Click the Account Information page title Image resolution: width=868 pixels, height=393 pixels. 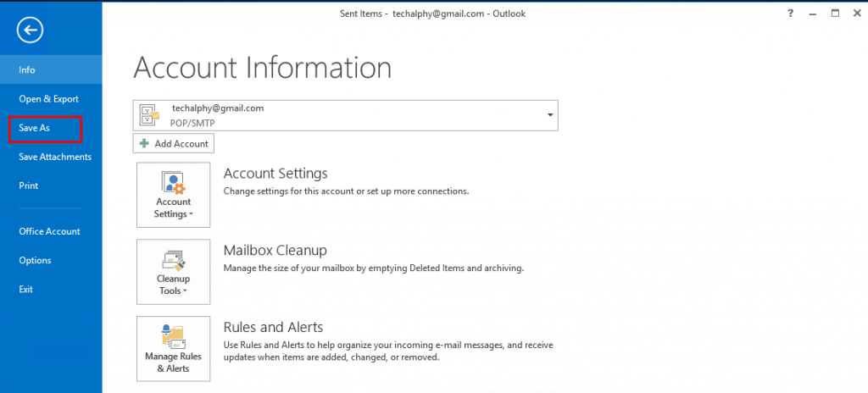[x=263, y=68]
